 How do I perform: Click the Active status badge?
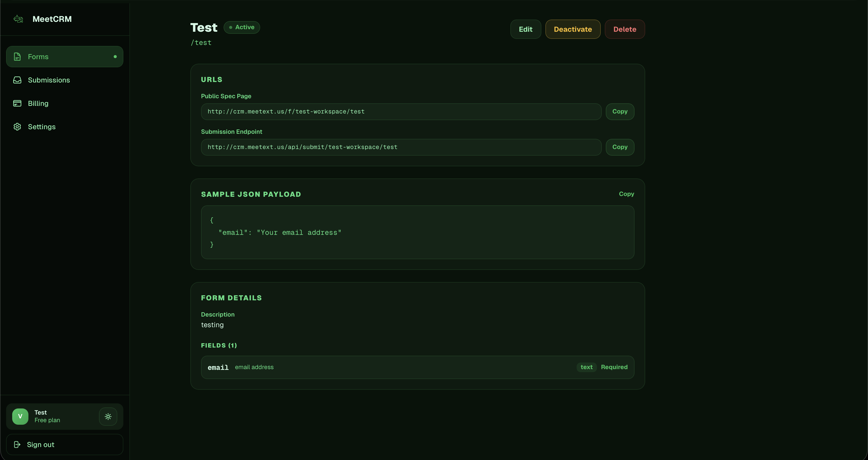pyautogui.click(x=242, y=27)
